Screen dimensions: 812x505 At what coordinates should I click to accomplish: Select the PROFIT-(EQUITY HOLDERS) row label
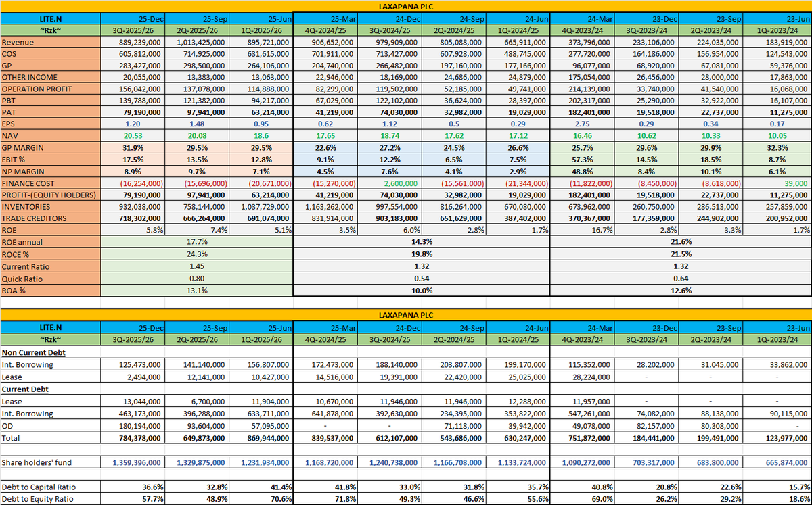tap(51, 195)
